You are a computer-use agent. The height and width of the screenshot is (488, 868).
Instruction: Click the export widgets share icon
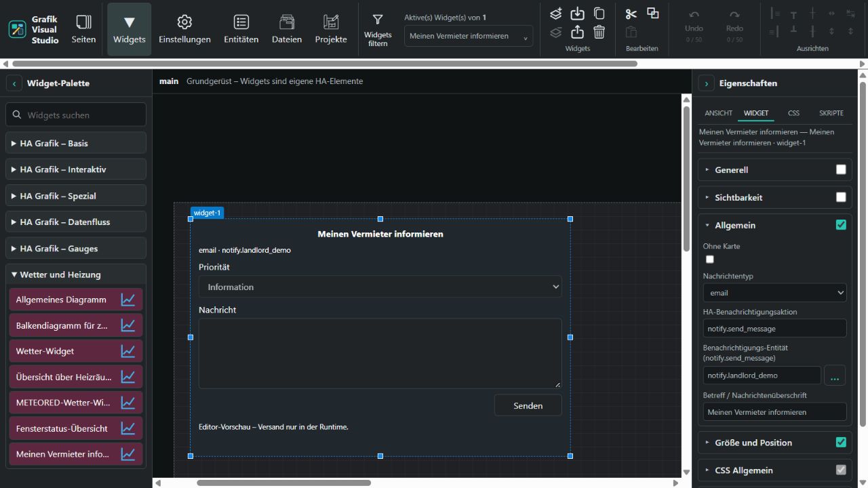pos(577,32)
